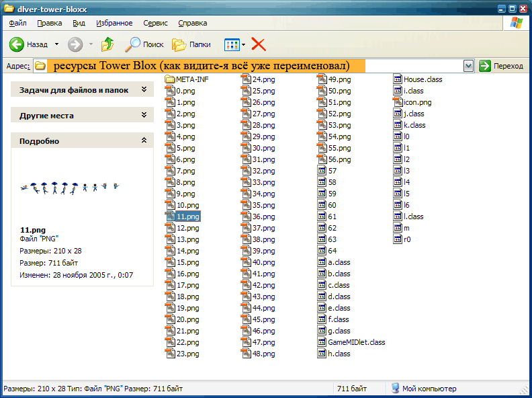Open the Справка menu

(x=193, y=23)
